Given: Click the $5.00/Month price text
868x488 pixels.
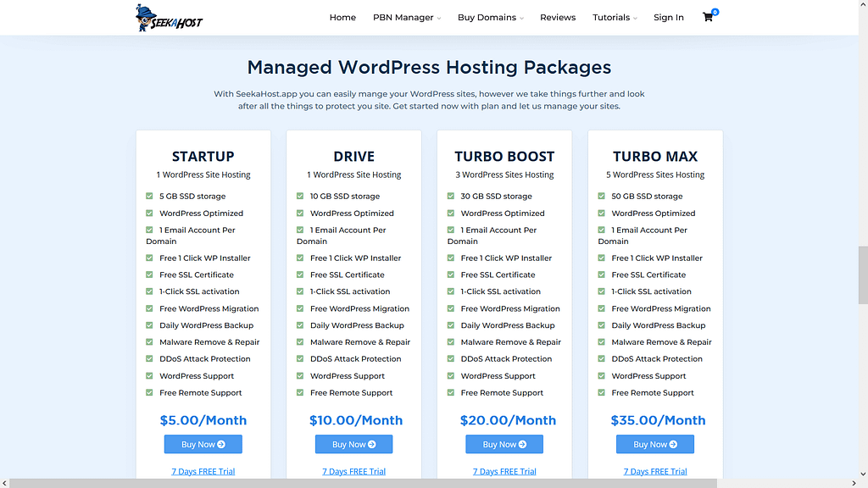Looking at the screenshot, I should [203, 420].
